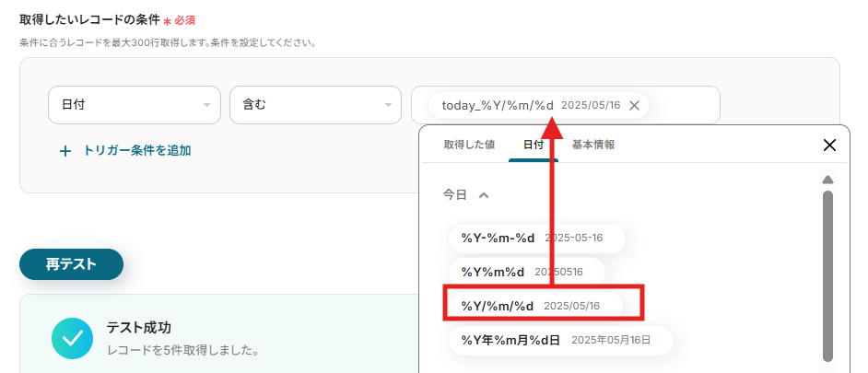Remove the today_%Y/%m/%d value chip
Screen dimensions: 868x373
(x=634, y=106)
